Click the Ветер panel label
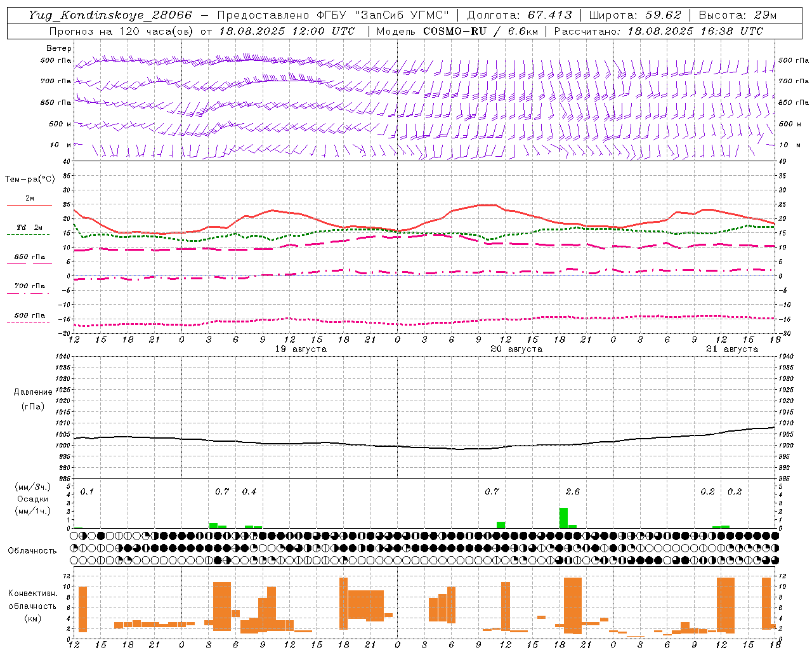This screenshot has height=650, width=812. click(x=59, y=48)
